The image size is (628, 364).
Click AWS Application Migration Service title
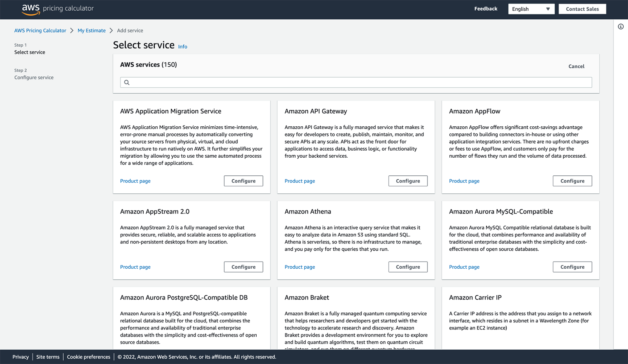click(170, 111)
